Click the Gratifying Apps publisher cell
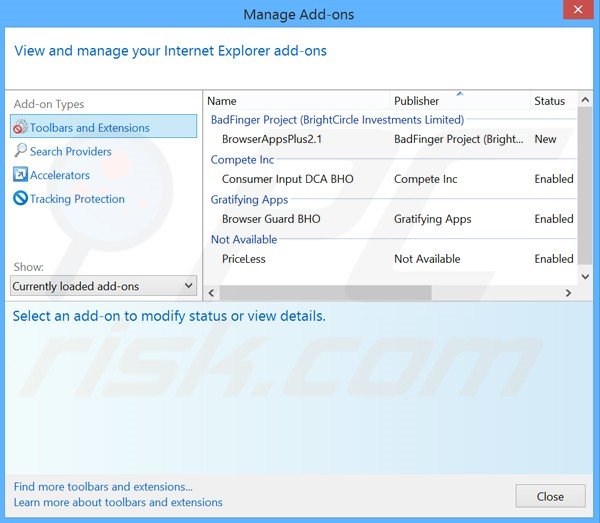The image size is (600, 523). 432,219
